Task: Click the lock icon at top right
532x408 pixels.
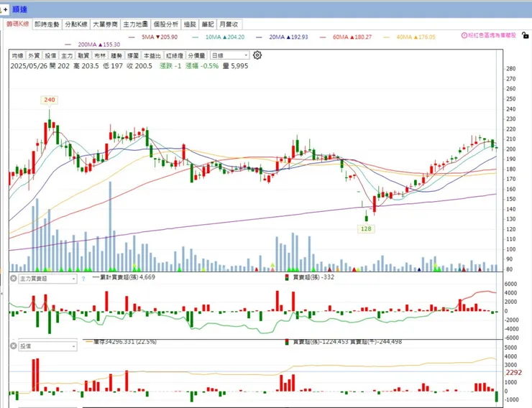Action: pyautogui.click(x=525, y=35)
